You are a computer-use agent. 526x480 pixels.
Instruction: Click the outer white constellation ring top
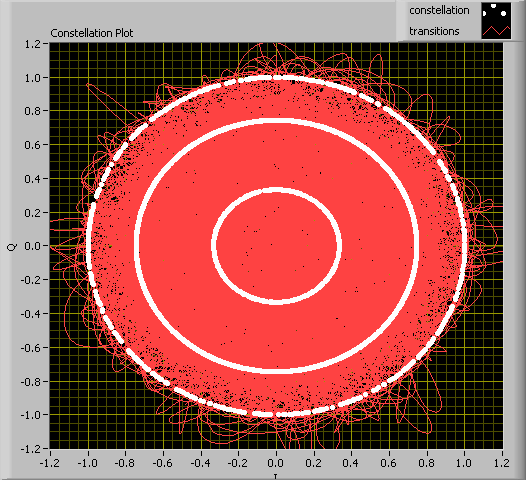pos(276,77)
